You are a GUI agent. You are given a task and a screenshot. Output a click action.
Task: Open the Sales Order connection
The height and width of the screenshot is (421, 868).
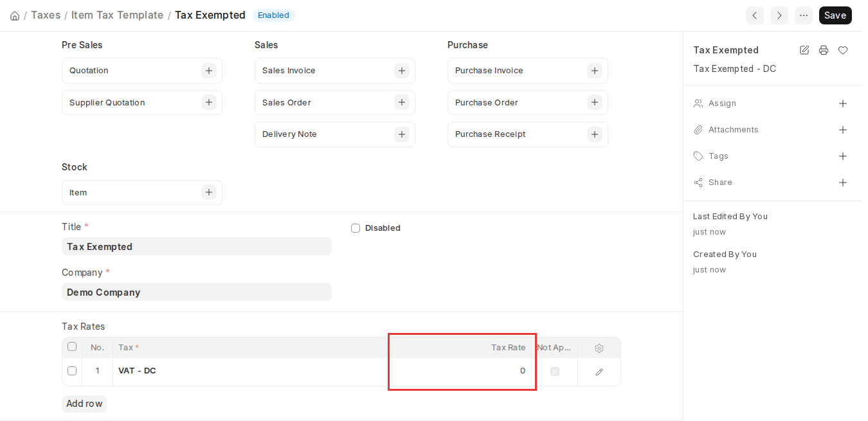pos(287,103)
